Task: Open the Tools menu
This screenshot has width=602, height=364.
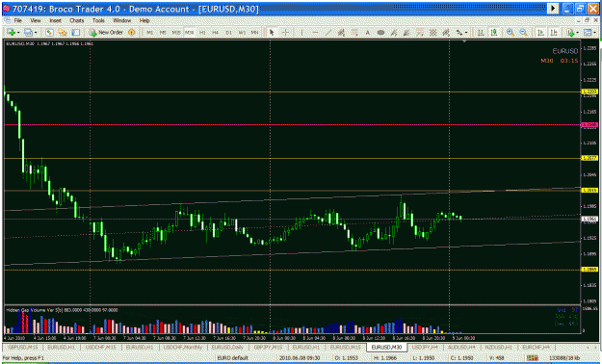Action: 98,20
